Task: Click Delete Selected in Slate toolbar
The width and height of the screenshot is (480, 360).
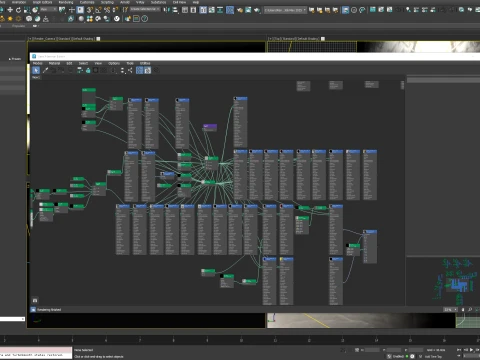Action: pos(71,70)
